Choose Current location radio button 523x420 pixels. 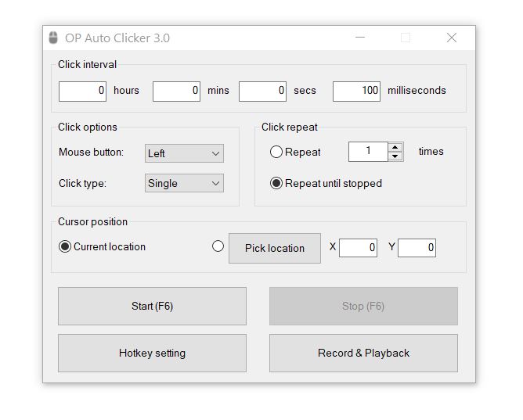(x=65, y=246)
